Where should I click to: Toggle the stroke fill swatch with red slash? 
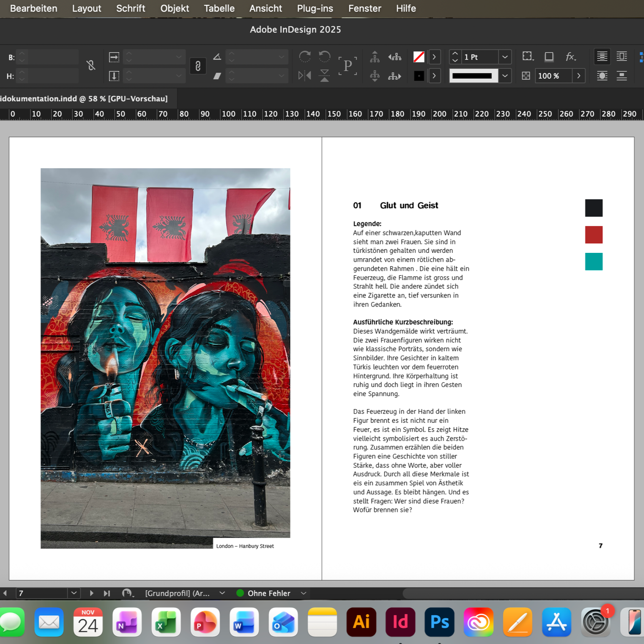(x=419, y=57)
